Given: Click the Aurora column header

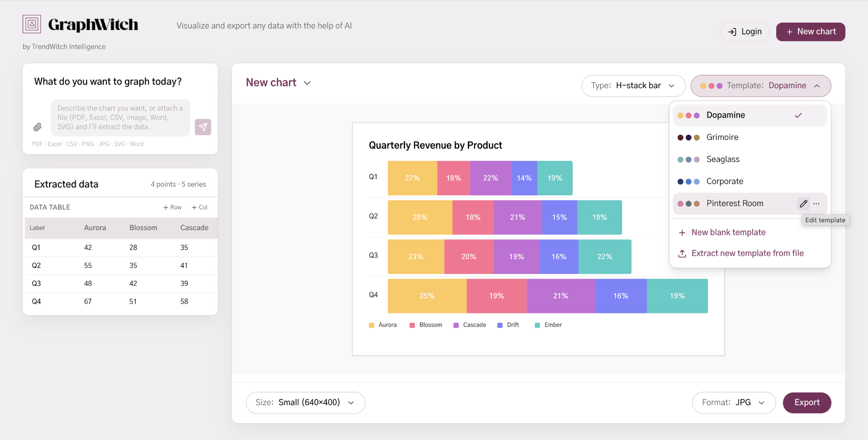Looking at the screenshot, I should click(95, 228).
